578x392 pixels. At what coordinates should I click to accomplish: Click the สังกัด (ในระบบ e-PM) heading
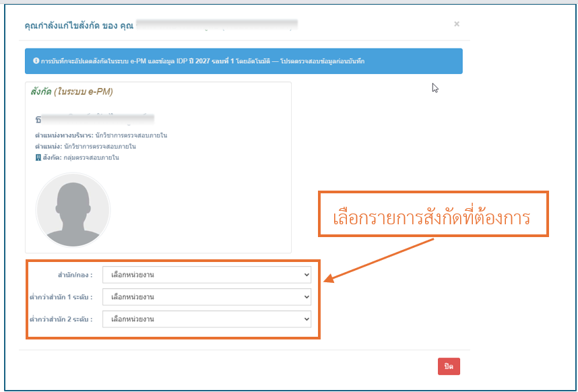pyautogui.click(x=71, y=92)
